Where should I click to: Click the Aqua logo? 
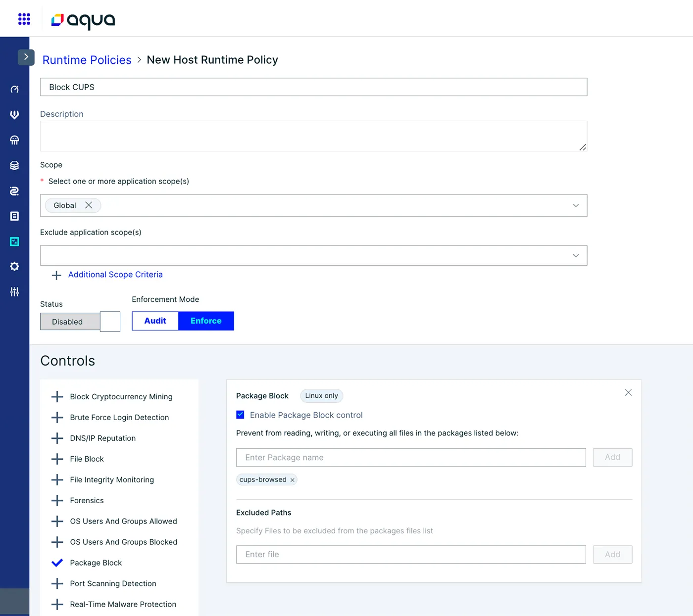pyautogui.click(x=83, y=21)
